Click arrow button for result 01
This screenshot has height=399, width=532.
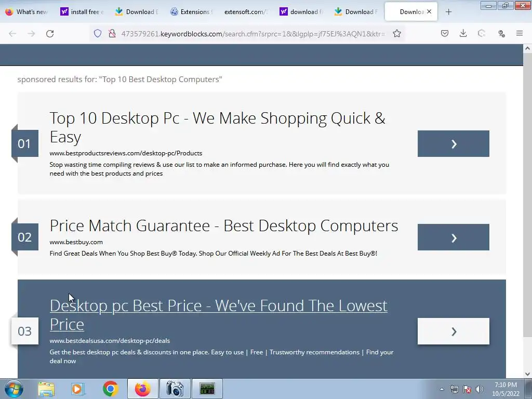pyautogui.click(x=453, y=144)
